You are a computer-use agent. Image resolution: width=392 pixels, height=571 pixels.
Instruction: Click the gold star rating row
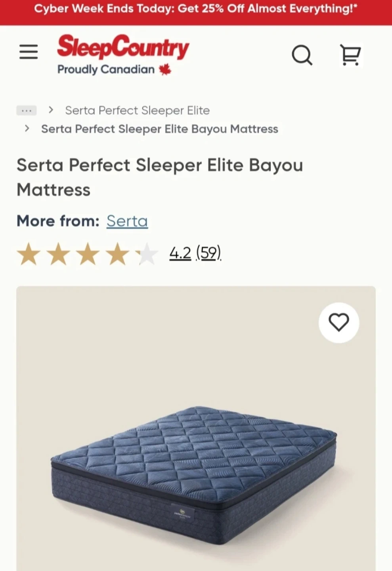click(87, 254)
